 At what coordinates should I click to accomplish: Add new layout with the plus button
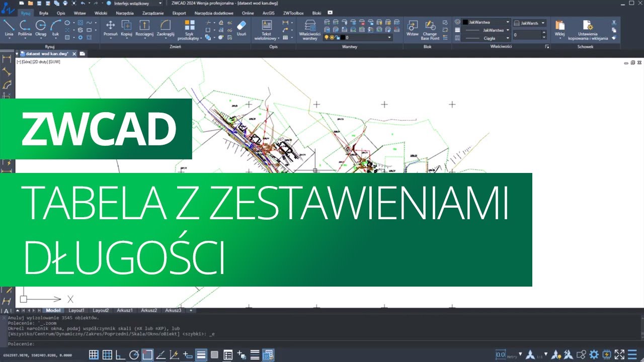(x=191, y=310)
